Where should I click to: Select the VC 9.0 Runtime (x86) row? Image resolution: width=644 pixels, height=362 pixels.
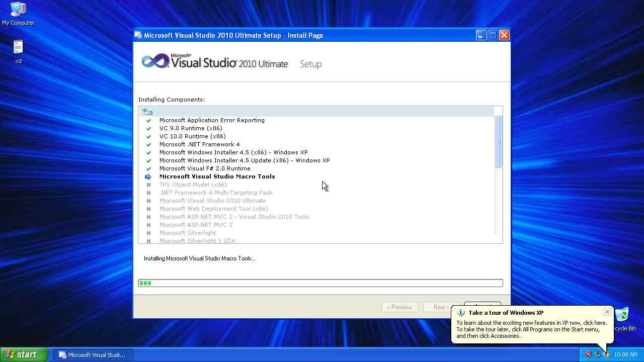[191, 128]
